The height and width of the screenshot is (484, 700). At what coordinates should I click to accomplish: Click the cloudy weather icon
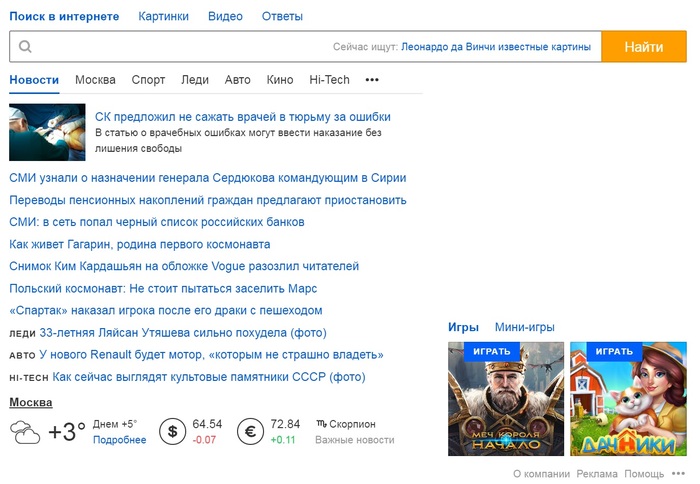click(x=25, y=432)
